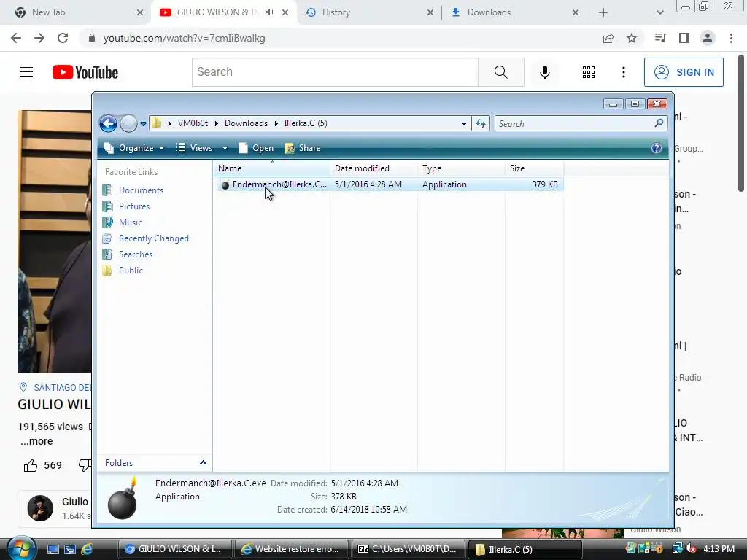
Task: Click Chrome's back navigation arrow
Action: (x=16, y=38)
